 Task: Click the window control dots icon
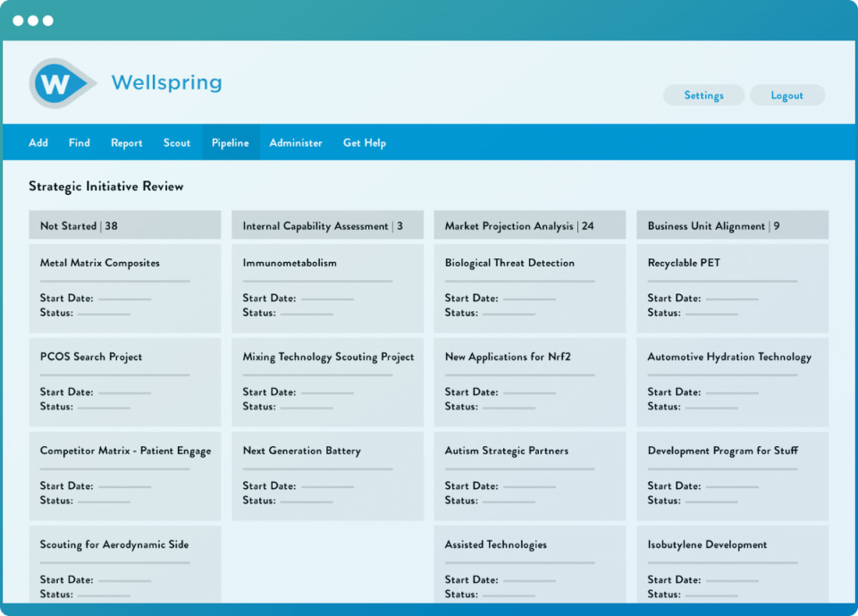pos(33,19)
